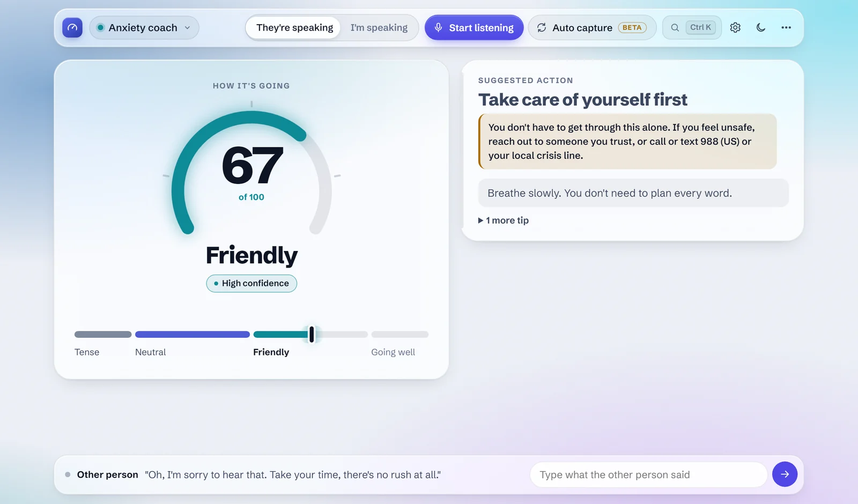Click the Going well scale label
The width and height of the screenshot is (858, 504).
393,352
